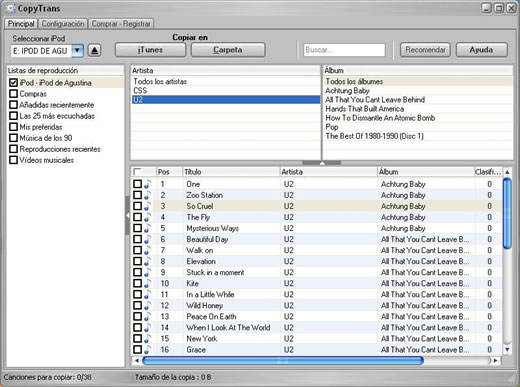The image size is (520, 387).
Task: Click the CopyTrans logo in the title bar
Action: coord(11,8)
